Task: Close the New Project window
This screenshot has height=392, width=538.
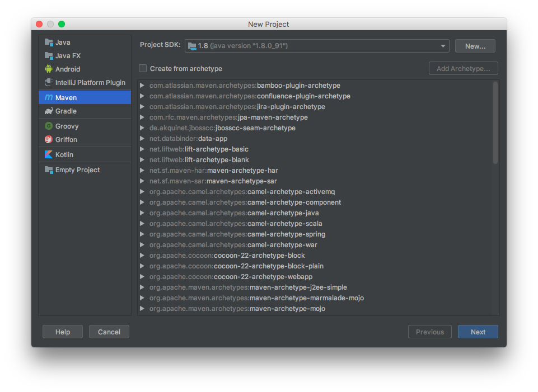Action: click(39, 24)
